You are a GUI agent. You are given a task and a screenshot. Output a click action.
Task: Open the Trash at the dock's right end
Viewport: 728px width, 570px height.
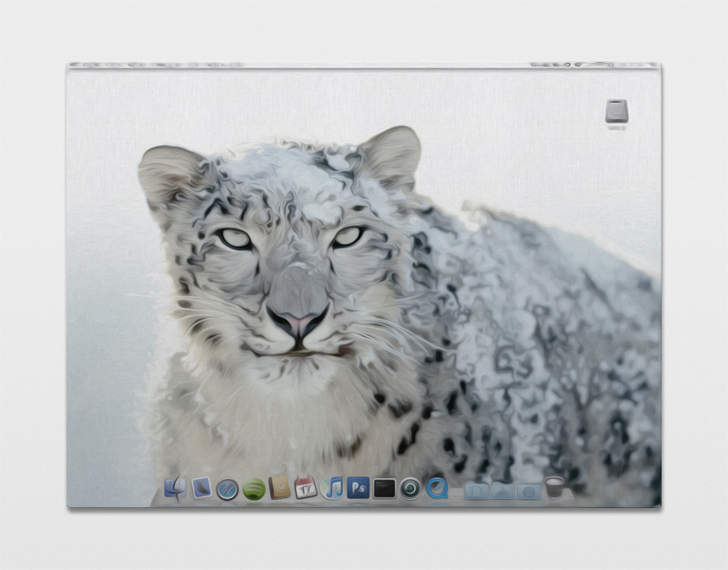(556, 487)
